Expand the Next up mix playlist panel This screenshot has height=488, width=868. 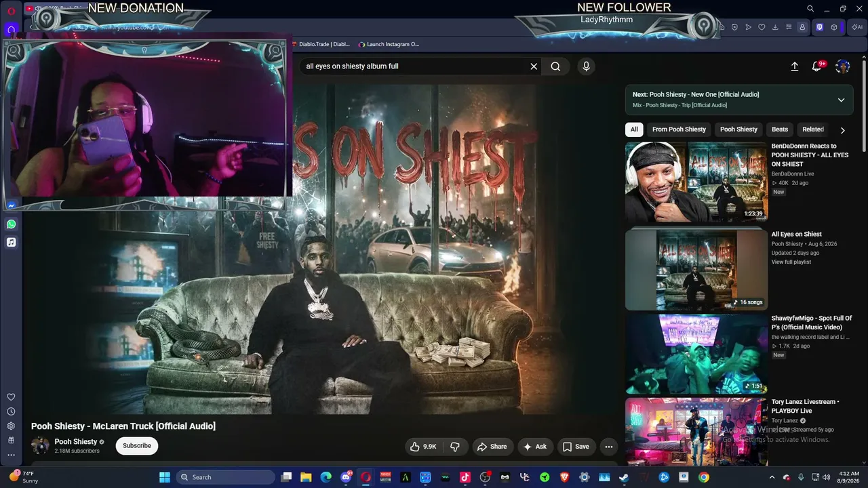[x=841, y=100]
